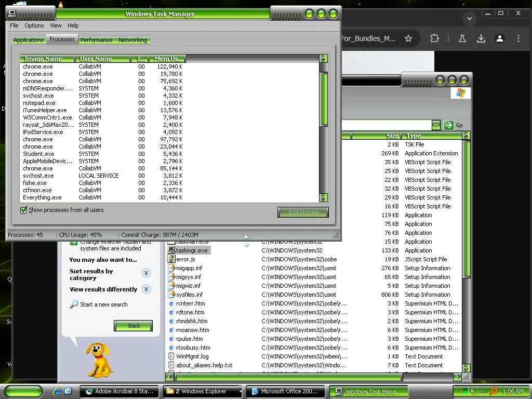Open Chrome downloads icon
This screenshot has width=532, height=399.
point(481,38)
